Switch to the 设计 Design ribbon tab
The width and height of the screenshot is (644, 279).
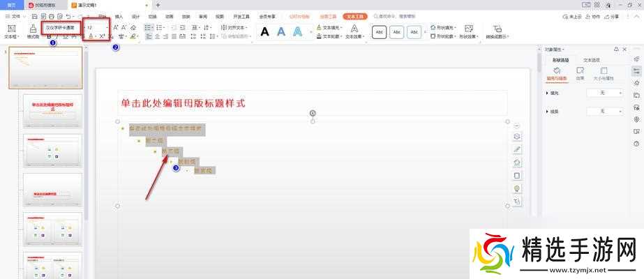(x=136, y=17)
